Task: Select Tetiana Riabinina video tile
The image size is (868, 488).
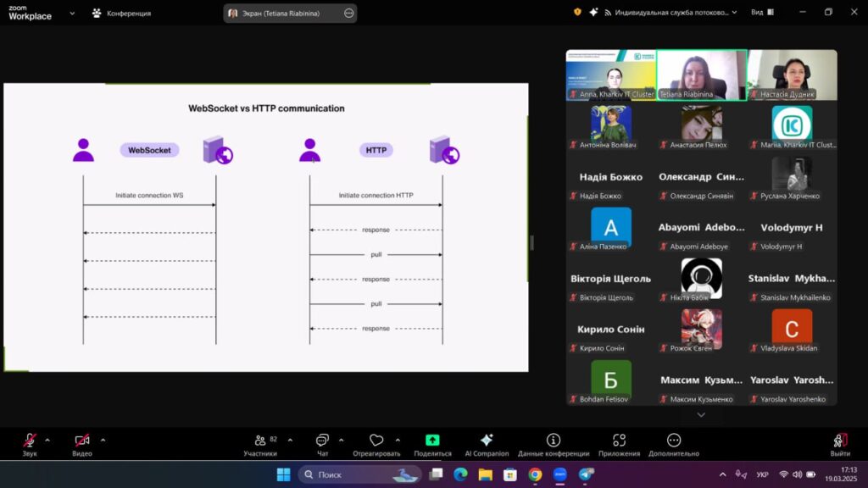Action: [701, 75]
